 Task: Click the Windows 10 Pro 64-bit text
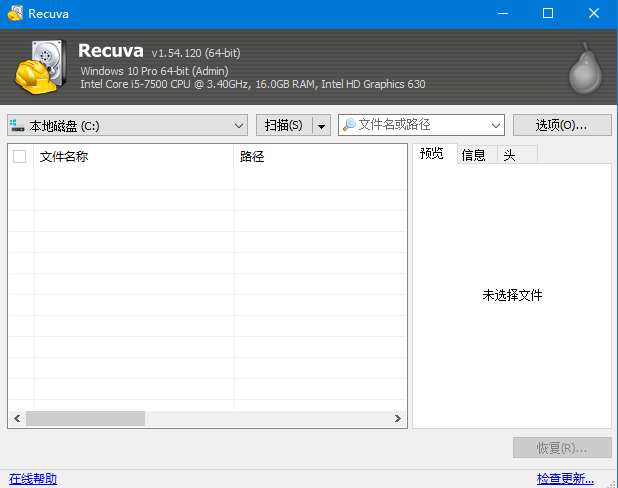coord(154,71)
